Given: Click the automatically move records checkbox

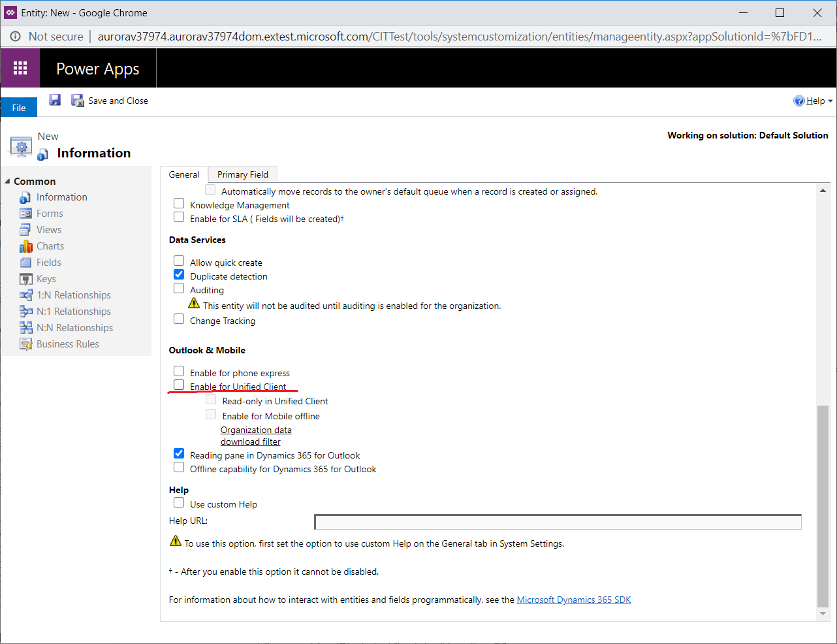Looking at the screenshot, I should [210, 189].
